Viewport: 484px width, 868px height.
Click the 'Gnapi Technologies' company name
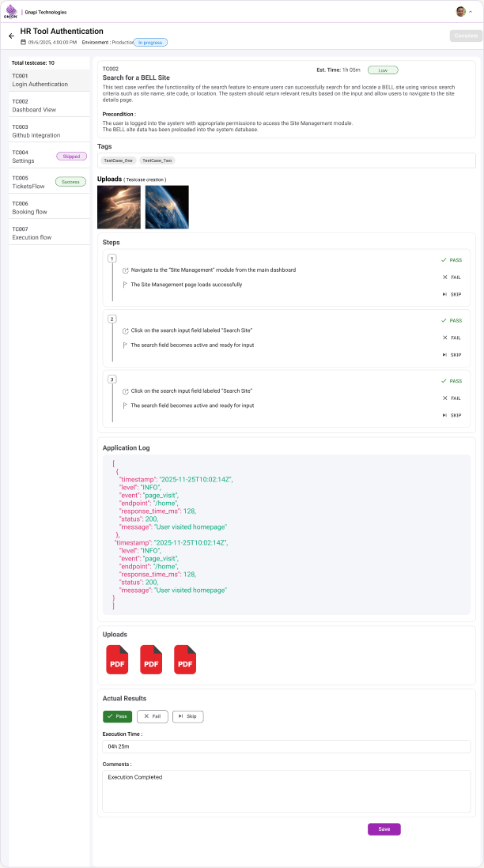tap(45, 12)
